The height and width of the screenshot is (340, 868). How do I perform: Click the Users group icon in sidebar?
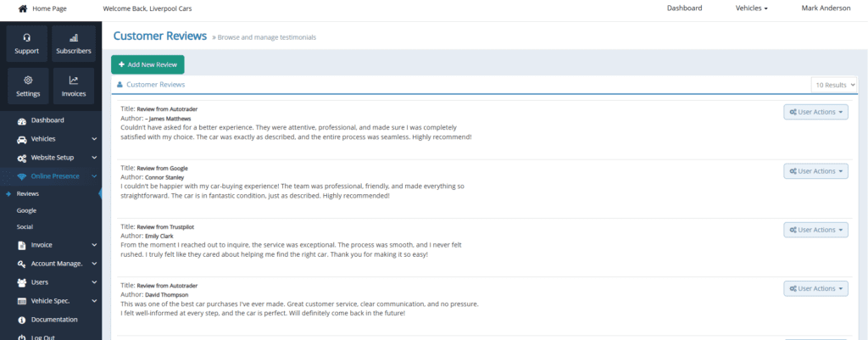(x=21, y=282)
